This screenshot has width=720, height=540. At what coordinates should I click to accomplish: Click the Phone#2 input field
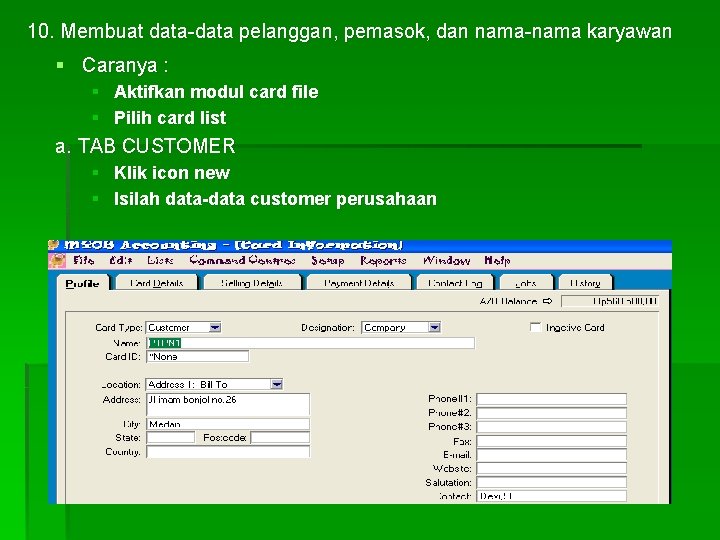[x=551, y=413]
